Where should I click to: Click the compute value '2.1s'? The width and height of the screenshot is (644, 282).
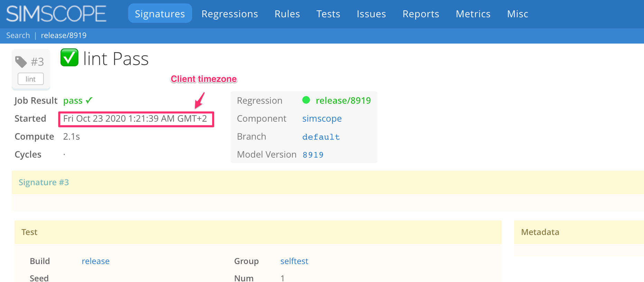pos(72,137)
